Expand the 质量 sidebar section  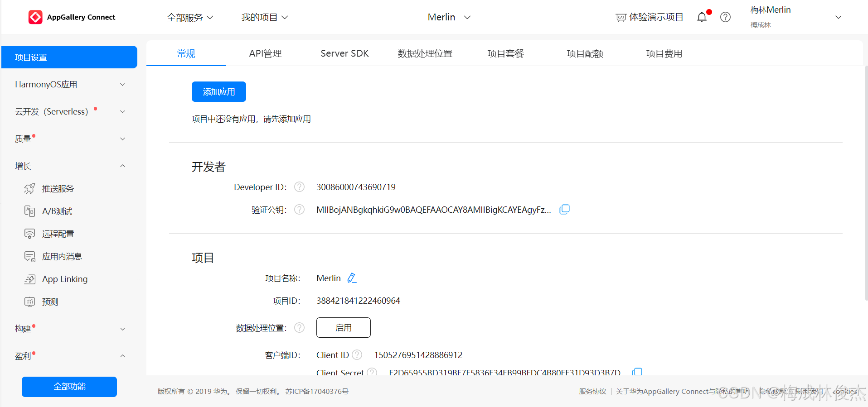(69, 139)
